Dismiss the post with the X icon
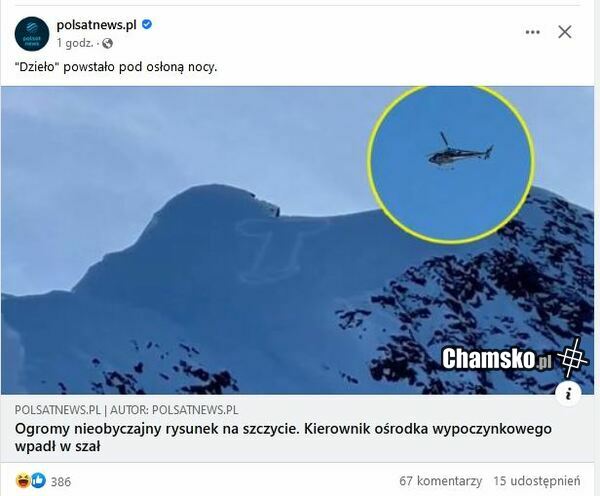Image resolution: width=600 pixels, height=496 pixels. pyautogui.click(x=565, y=32)
